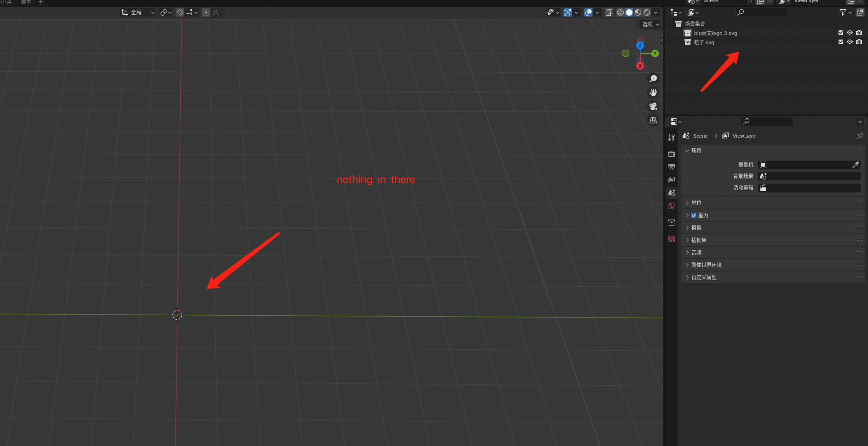Open the World properties tab (red globe)
Image resolution: width=868 pixels, height=446 pixels.
pyautogui.click(x=672, y=206)
